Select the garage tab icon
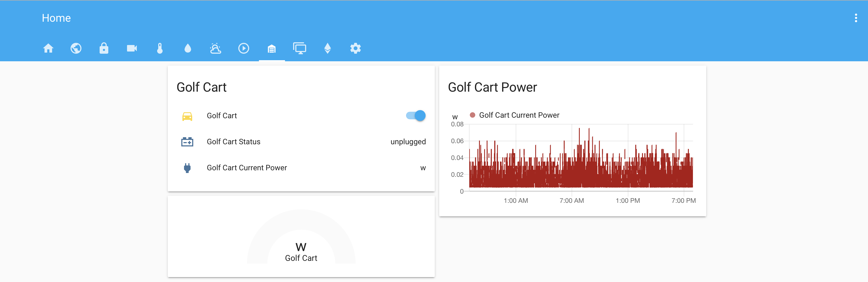 (x=272, y=49)
